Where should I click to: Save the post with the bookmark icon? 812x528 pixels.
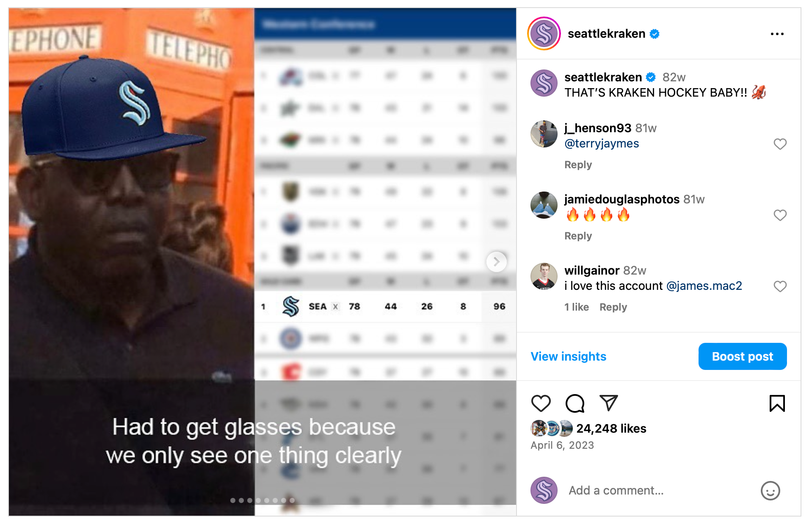coord(777,403)
